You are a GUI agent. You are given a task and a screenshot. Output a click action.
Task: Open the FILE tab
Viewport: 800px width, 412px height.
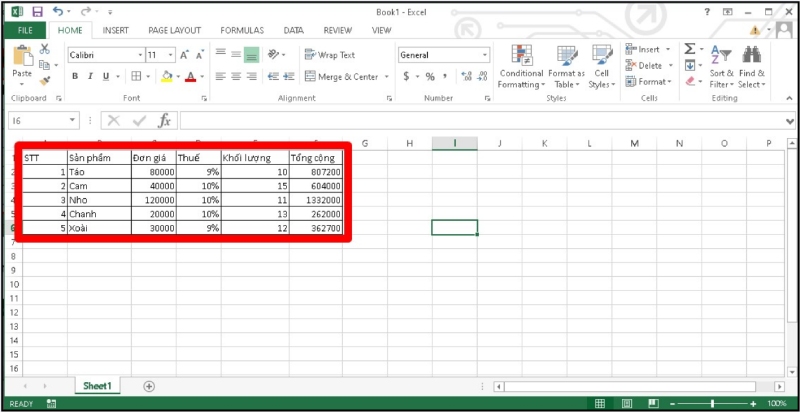(x=25, y=30)
